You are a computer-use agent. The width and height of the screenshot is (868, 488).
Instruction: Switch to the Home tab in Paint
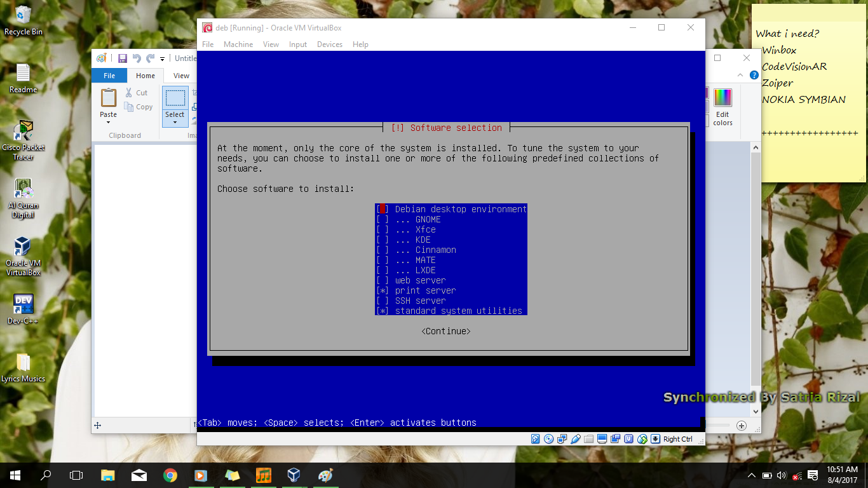146,76
